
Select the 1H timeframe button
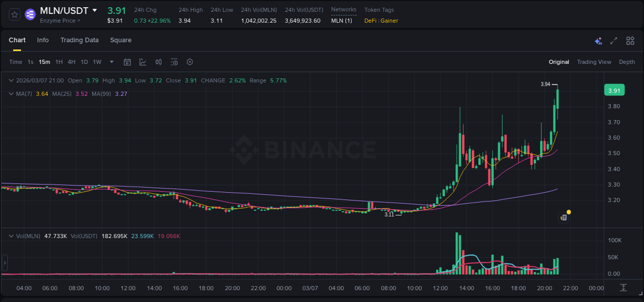pyautogui.click(x=59, y=62)
